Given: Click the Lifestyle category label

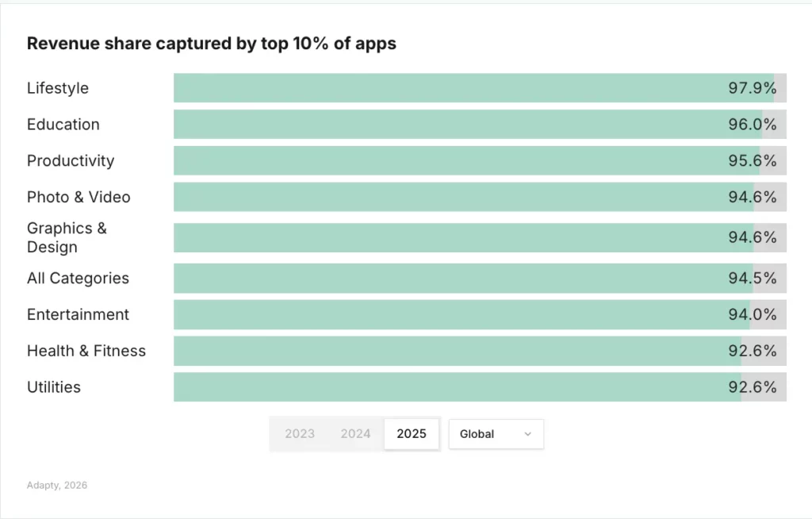Looking at the screenshot, I should tap(57, 88).
